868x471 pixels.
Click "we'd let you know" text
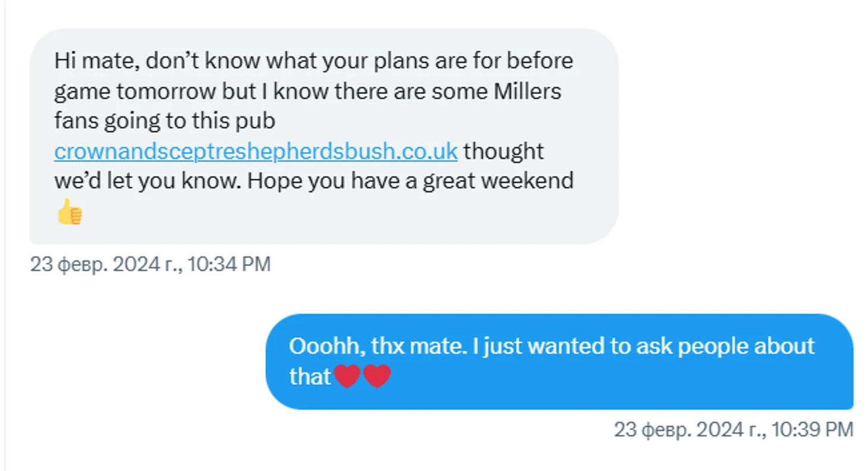(147, 181)
